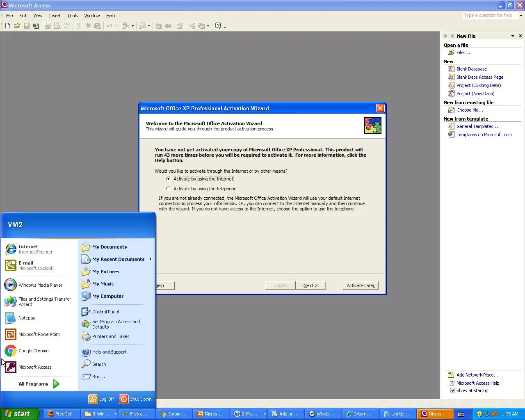
Task: Click the security shield tray icon
Action: pos(479,414)
